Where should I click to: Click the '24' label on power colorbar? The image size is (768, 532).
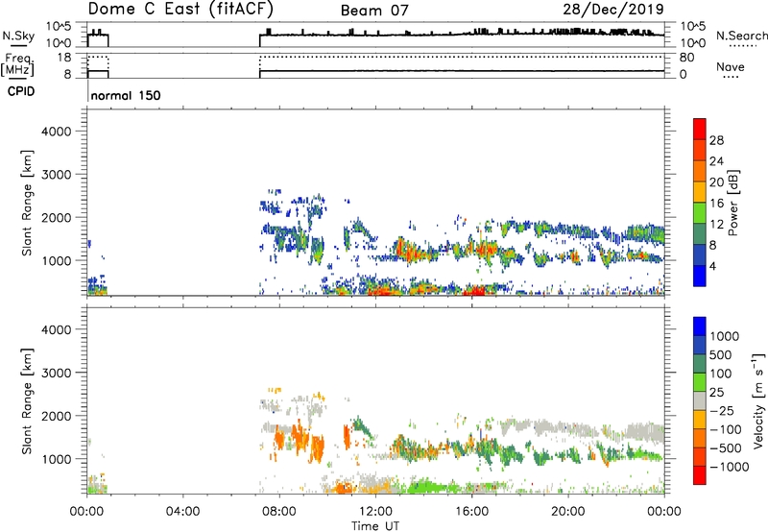click(716, 161)
